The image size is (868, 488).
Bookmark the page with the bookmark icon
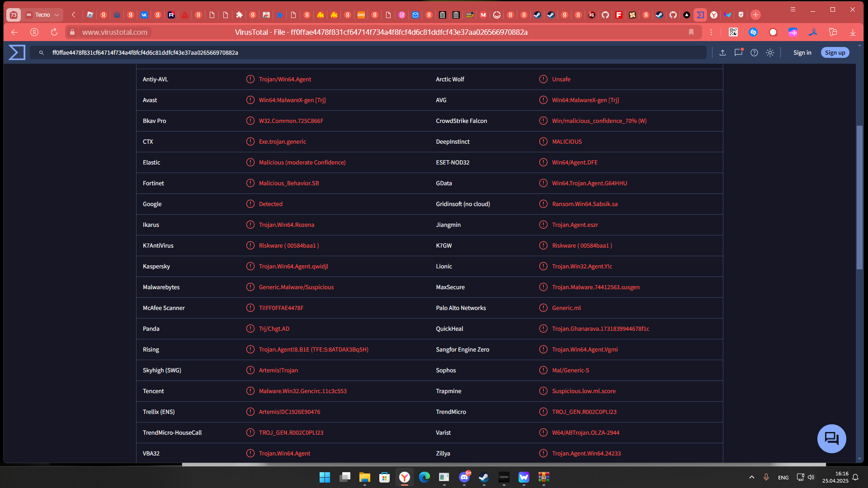click(691, 32)
